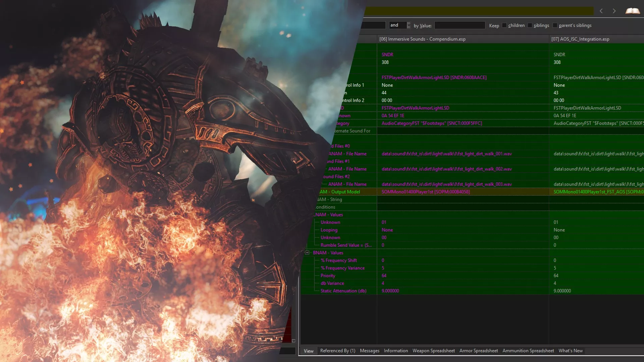This screenshot has width=644, height=362.
Task: Click scroll down arrow of left panel
Action: coord(293,341)
